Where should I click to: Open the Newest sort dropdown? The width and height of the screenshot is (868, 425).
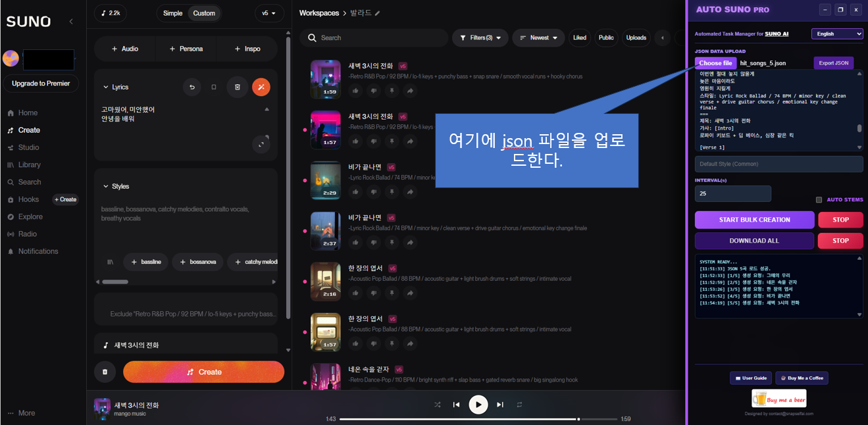(538, 37)
